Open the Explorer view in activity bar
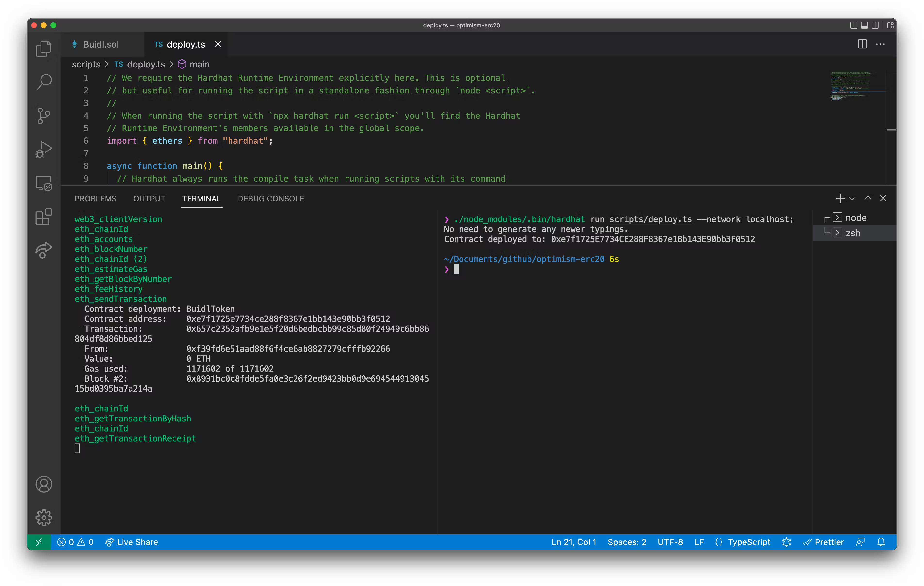The image size is (924, 586). pos(44,49)
